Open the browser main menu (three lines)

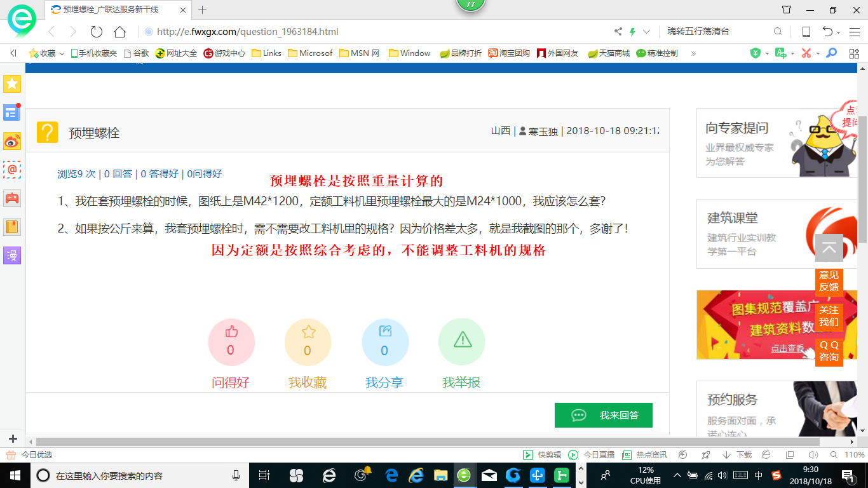[x=853, y=32]
